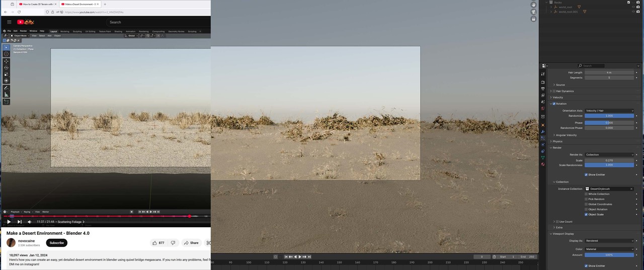Open the Physics properties tab icon
This screenshot has height=270, width=644.
tap(543, 145)
